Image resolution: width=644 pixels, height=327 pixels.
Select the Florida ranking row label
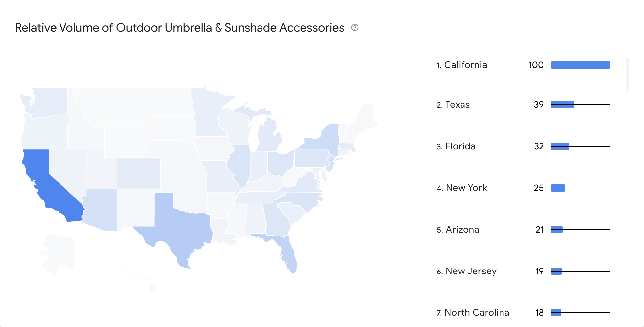[456, 146]
